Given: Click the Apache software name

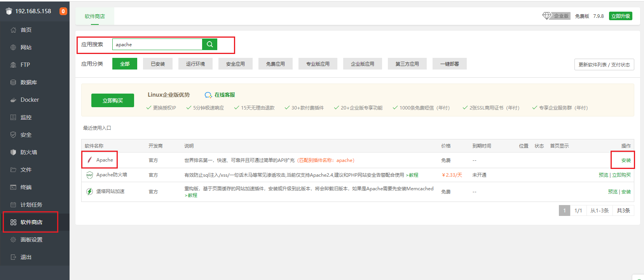Looking at the screenshot, I should (105, 160).
